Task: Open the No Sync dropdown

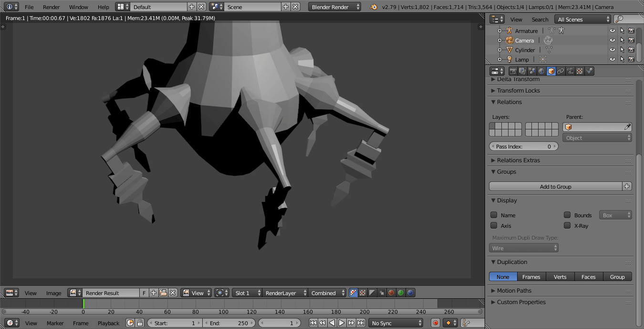Action: [x=395, y=323]
